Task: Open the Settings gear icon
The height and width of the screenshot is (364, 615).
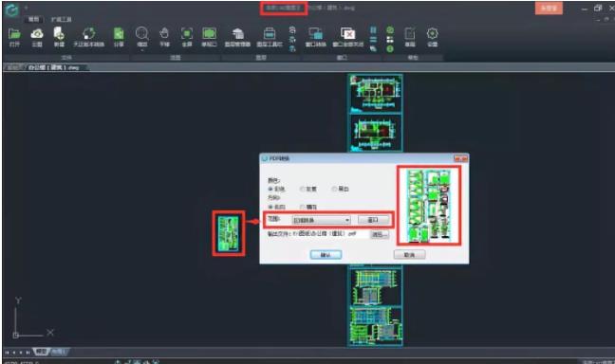Action: [x=432, y=34]
